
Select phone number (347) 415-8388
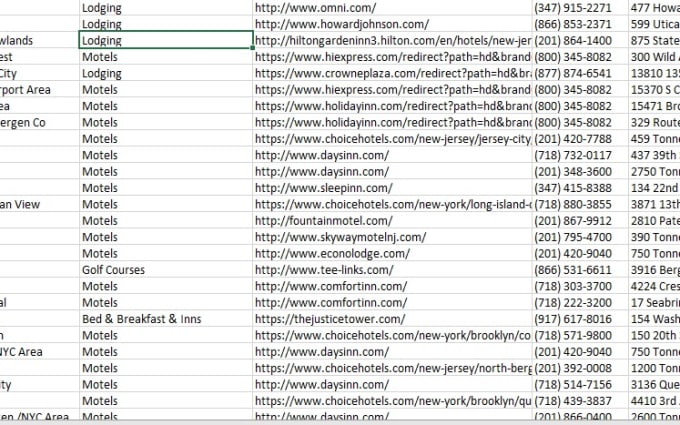[580, 188]
